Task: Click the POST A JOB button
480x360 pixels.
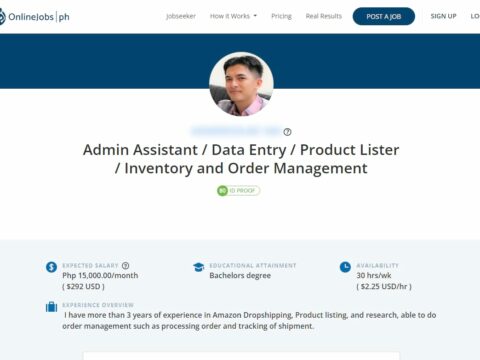Action: pyautogui.click(x=384, y=16)
